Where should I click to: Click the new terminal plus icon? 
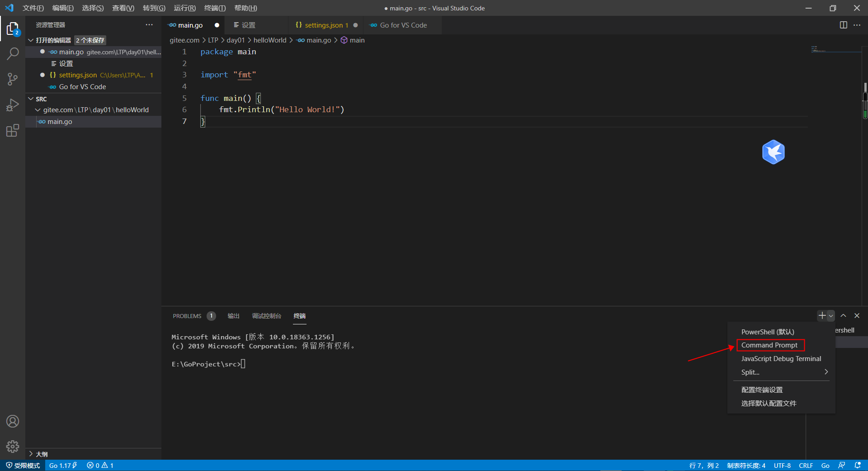point(822,315)
